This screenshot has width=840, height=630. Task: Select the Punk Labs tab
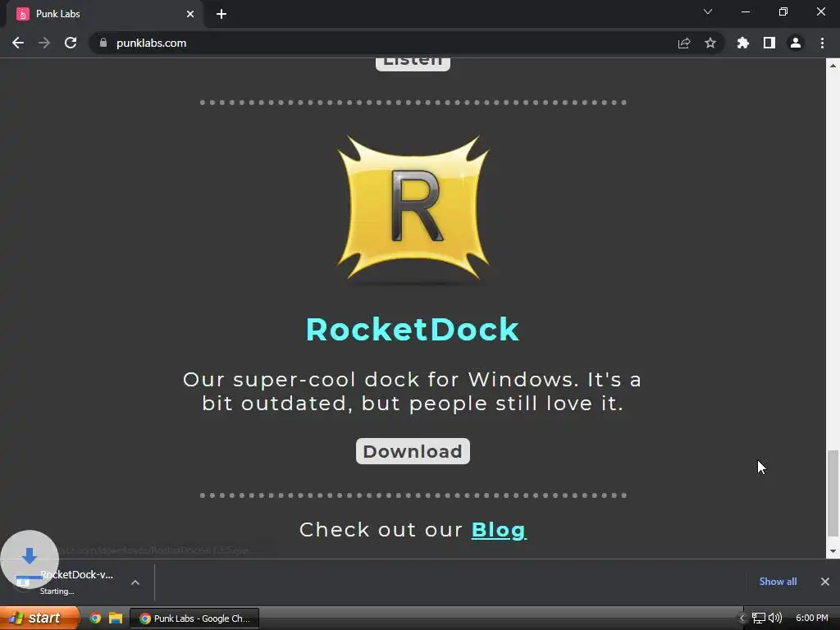[x=104, y=14]
